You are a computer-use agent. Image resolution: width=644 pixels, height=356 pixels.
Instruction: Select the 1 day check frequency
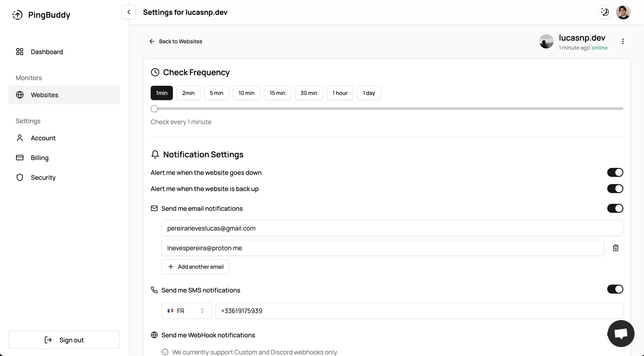369,93
